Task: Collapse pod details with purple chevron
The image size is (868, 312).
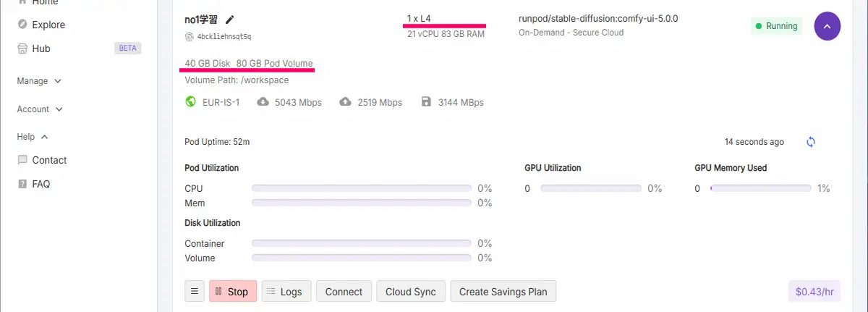Action: pos(827,26)
